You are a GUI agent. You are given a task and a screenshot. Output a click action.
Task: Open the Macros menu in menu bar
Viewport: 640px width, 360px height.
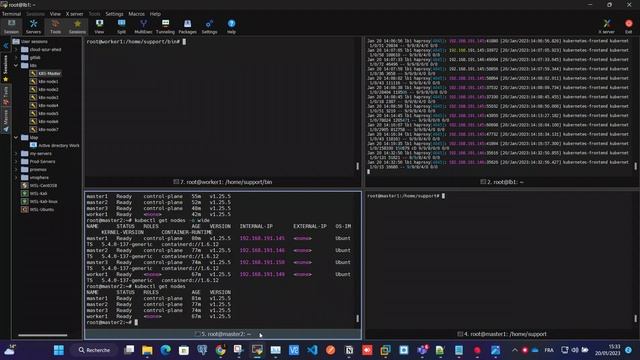(x=136, y=14)
